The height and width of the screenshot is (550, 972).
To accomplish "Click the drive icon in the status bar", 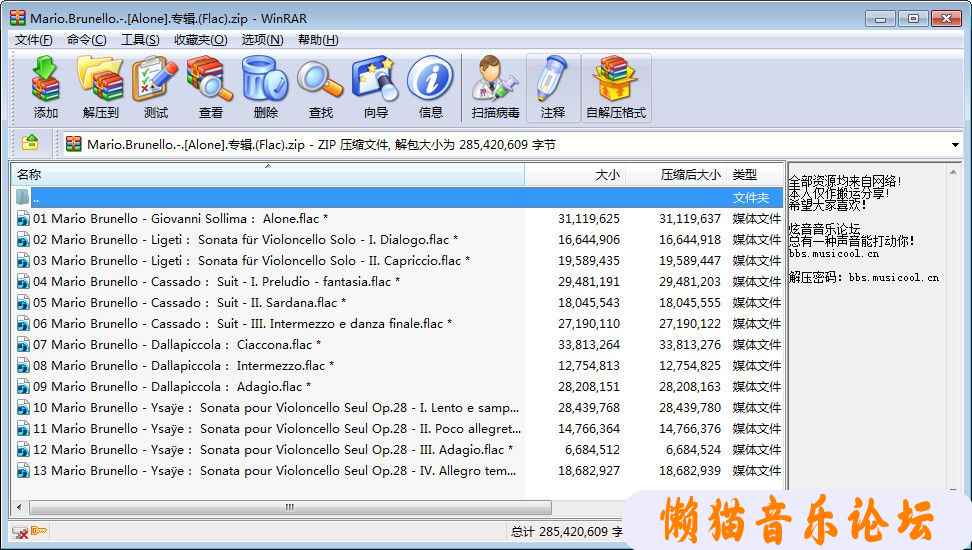I will coord(20,532).
